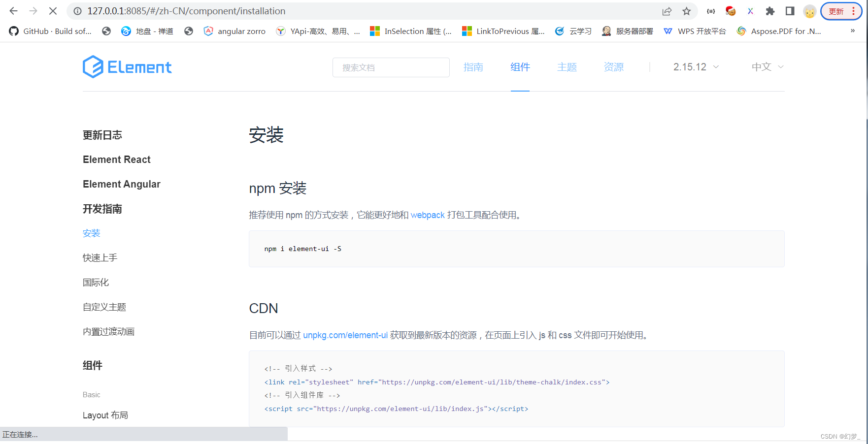
Task: Open the 资源 nav tab
Action: [x=614, y=67]
